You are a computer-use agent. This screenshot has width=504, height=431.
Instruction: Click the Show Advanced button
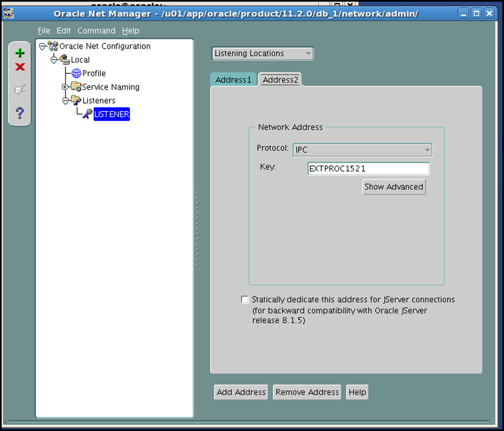coord(394,187)
